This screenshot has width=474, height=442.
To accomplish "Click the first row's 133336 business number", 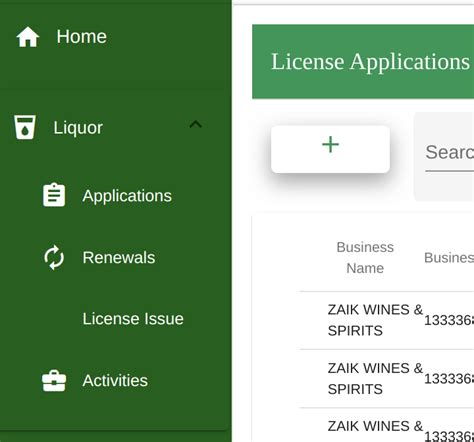I will point(449,320).
